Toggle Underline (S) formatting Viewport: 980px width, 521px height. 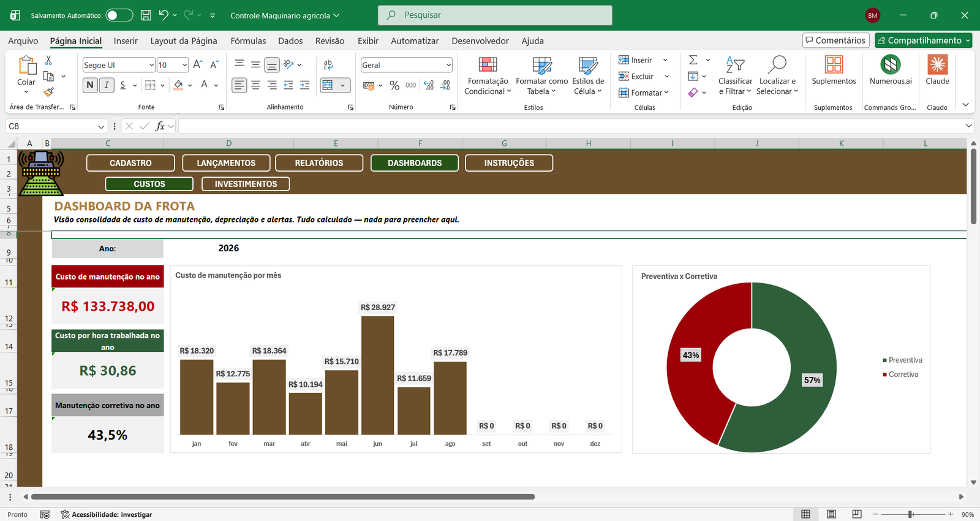tap(123, 85)
